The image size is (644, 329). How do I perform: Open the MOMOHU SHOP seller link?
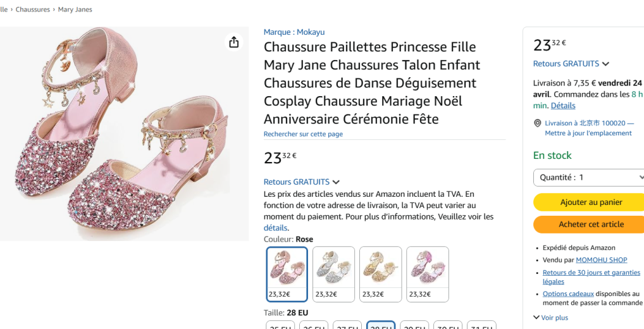[x=601, y=260]
